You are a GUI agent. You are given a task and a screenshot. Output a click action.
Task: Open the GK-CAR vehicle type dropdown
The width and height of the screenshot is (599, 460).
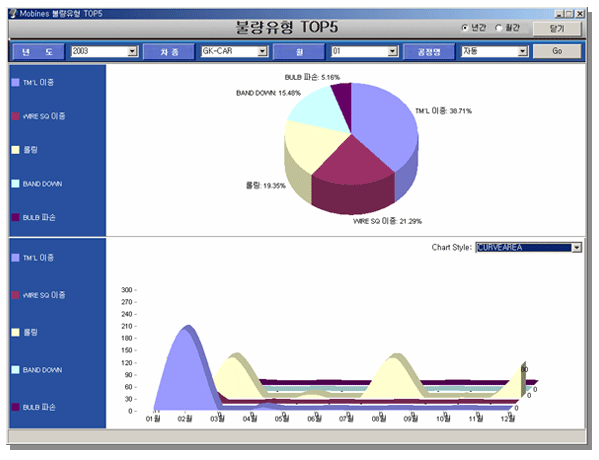coord(262,51)
